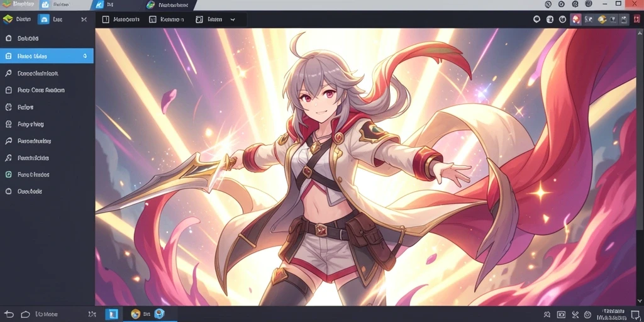Go back using the bottom-bar return arrow
Image resolution: width=644 pixels, height=322 pixels.
pyautogui.click(x=9, y=314)
